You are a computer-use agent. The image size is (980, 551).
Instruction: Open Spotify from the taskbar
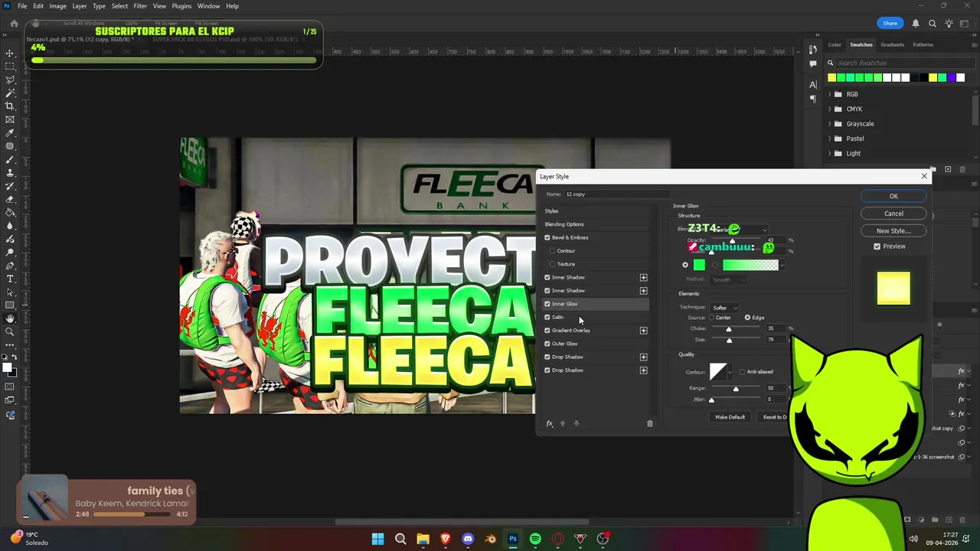[535, 539]
